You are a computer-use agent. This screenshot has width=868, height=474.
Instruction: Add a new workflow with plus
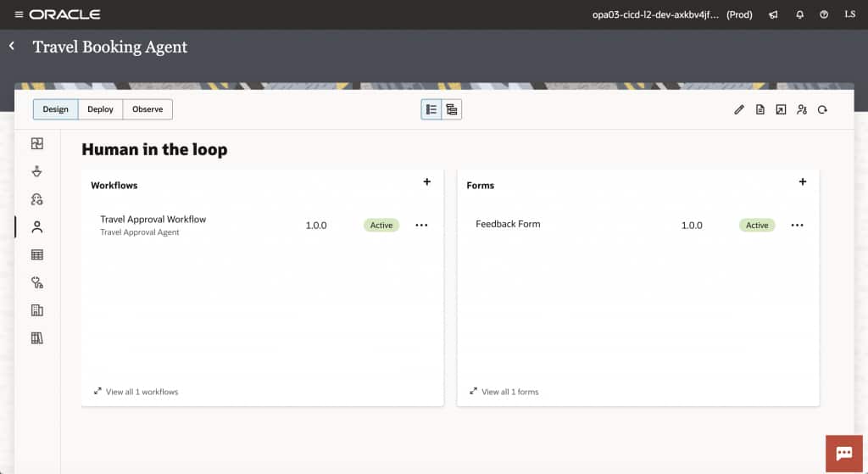click(x=427, y=181)
